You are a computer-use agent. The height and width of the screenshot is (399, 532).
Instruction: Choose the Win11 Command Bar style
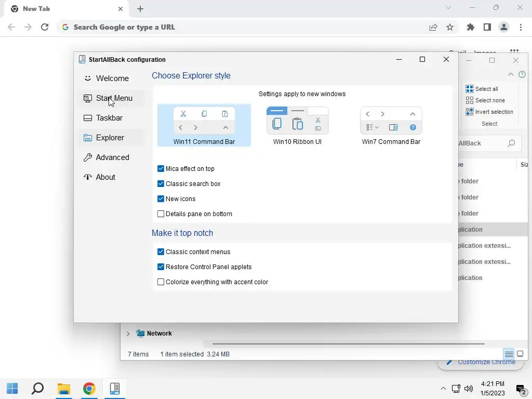[204, 125]
